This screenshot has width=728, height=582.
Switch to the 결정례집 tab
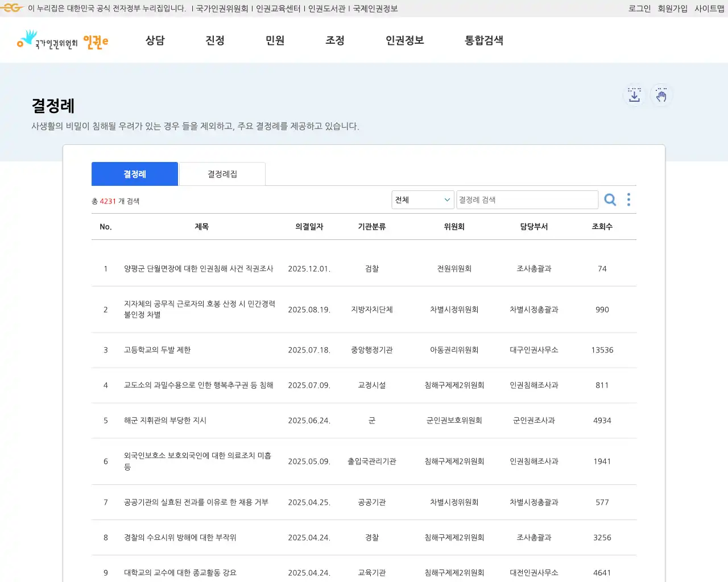pyautogui.click(x=222, y=173)
